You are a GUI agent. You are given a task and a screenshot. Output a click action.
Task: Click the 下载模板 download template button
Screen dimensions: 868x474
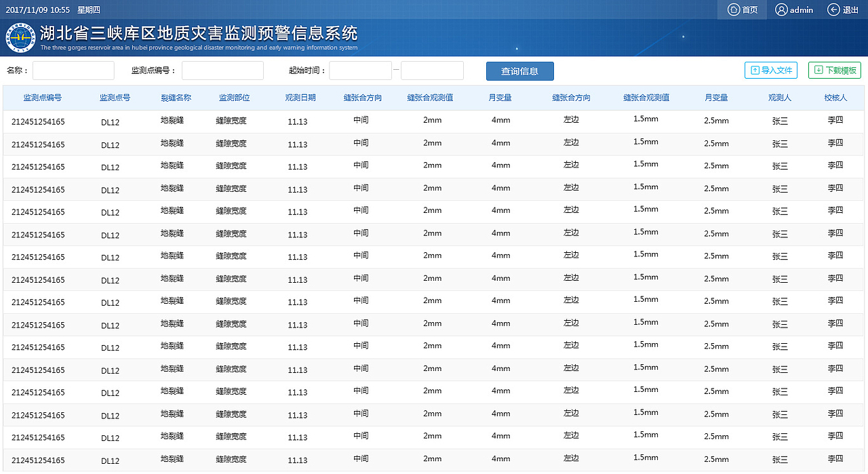[835, 70]
